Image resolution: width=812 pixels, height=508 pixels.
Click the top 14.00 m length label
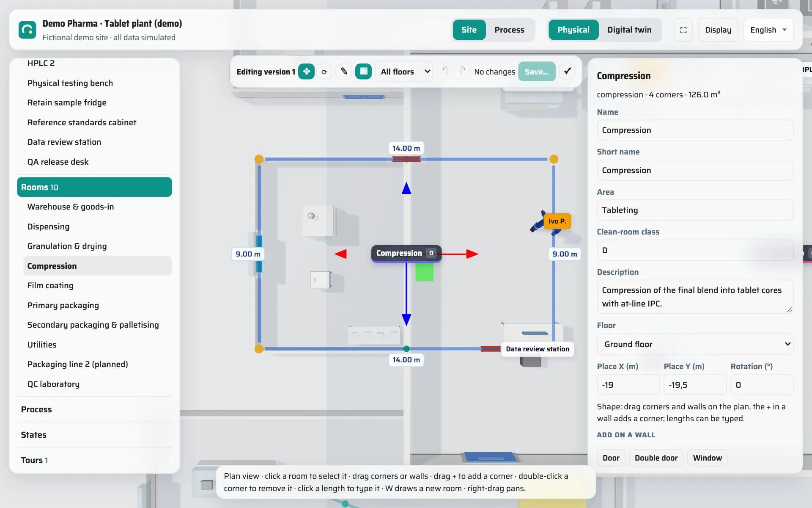(406, 148)
